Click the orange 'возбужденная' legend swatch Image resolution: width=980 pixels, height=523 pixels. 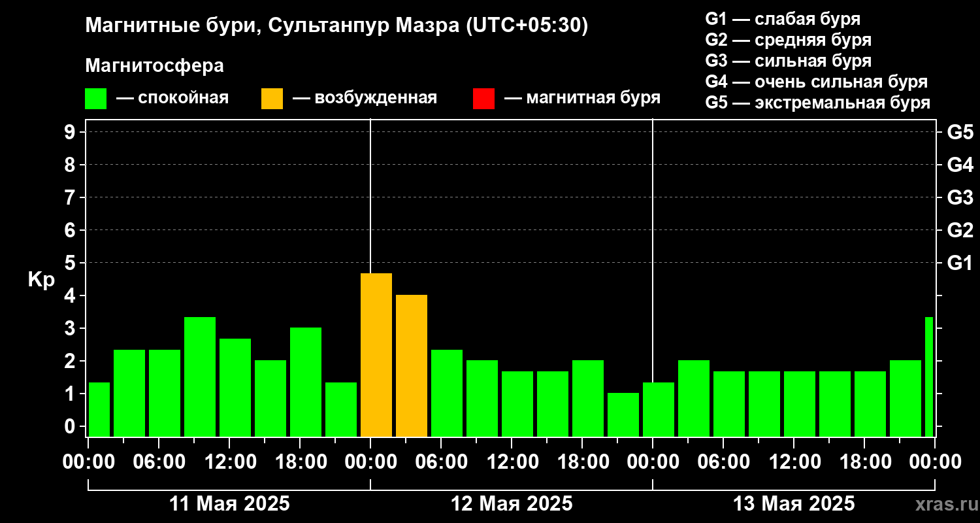tap(272, 99)
